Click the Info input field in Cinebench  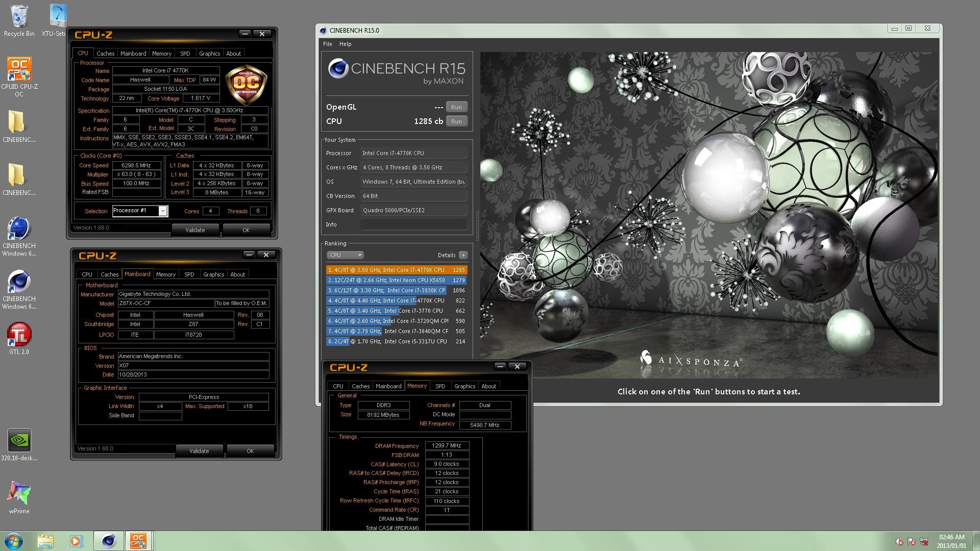click(414, 224)
